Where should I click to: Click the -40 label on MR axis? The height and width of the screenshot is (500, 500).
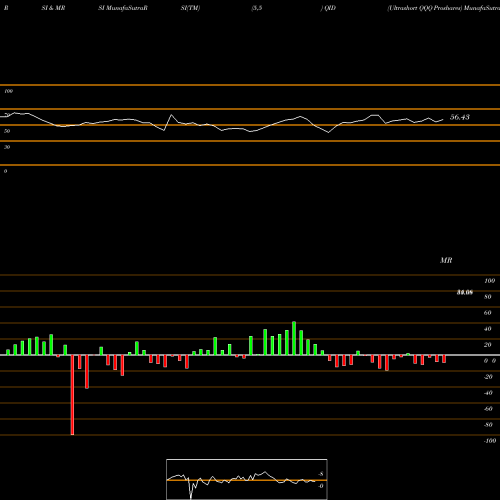[488, 393]
